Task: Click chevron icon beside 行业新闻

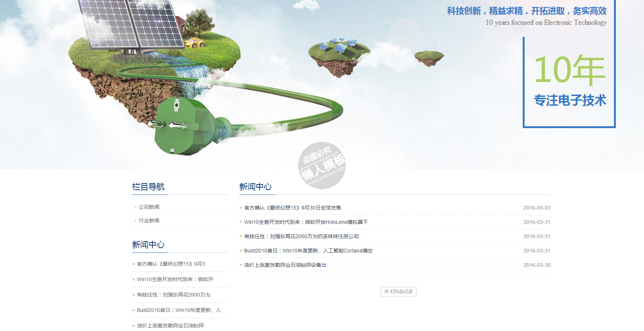Action: [x=135, y=221]
